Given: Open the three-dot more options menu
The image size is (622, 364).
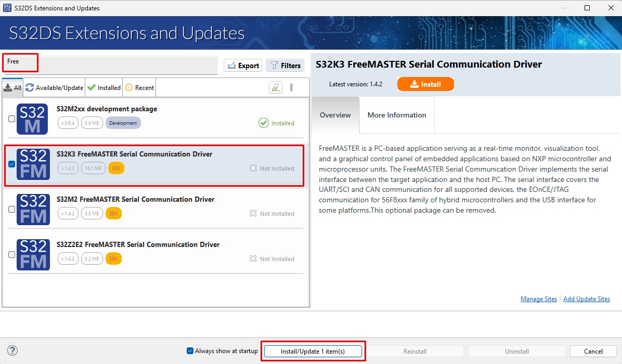Looking at the screenshot, I should 291,87.
